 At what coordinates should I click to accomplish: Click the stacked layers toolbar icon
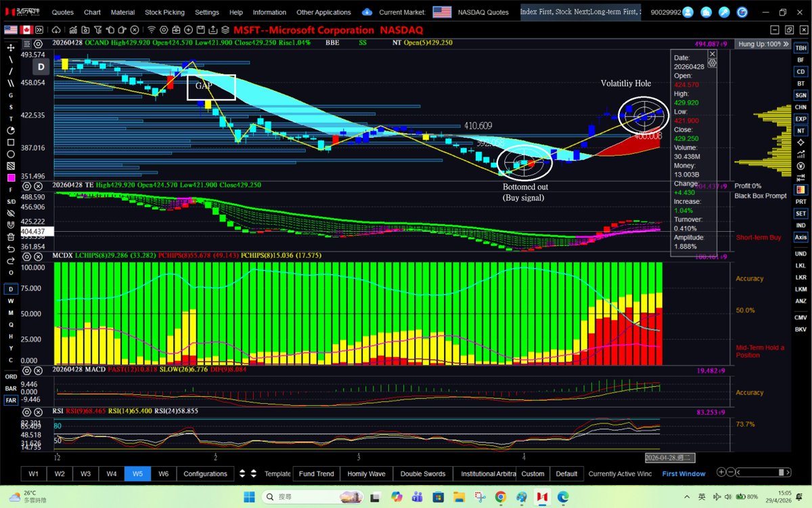[225, 30]
